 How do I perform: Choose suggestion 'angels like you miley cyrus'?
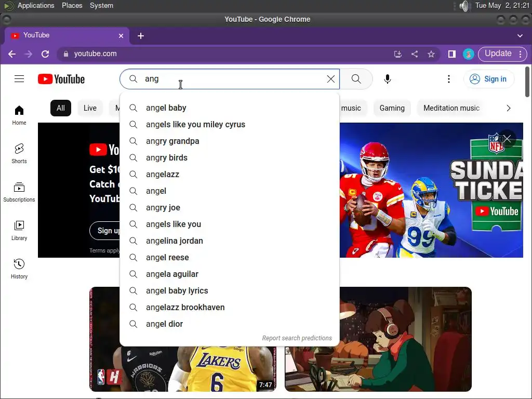pyautogui.click(x=230, y=125)
